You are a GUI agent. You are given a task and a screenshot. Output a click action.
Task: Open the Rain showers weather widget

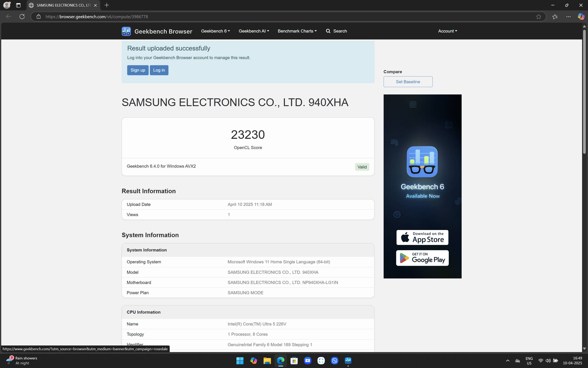click(22, 360)
